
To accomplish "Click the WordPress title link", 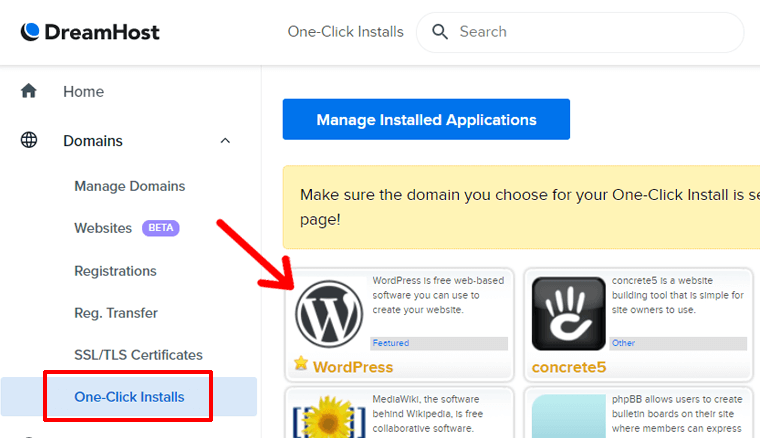I will 353,367.
